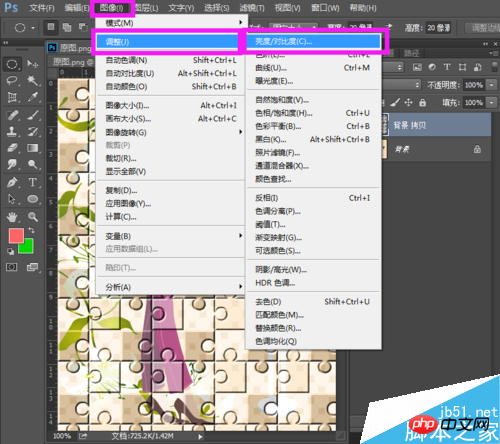Viewport: 500px width, 444px height.
Task: Expand the Variables submenu
Action: tap(171, 236)
